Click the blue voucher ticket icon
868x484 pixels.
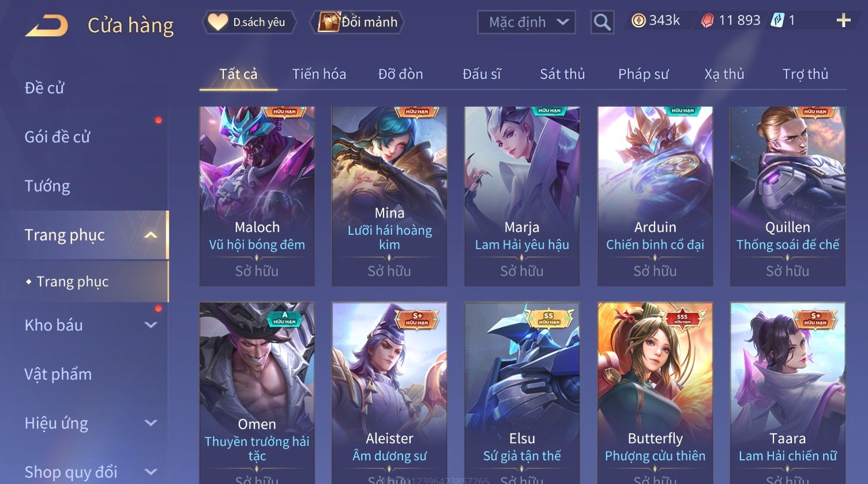tap(778, 21)
